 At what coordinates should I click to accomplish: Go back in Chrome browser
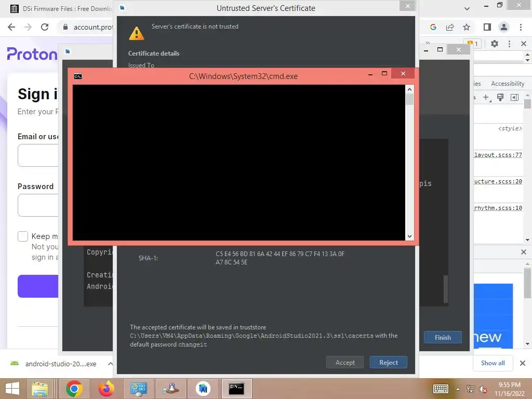click(x=11, y=27)
